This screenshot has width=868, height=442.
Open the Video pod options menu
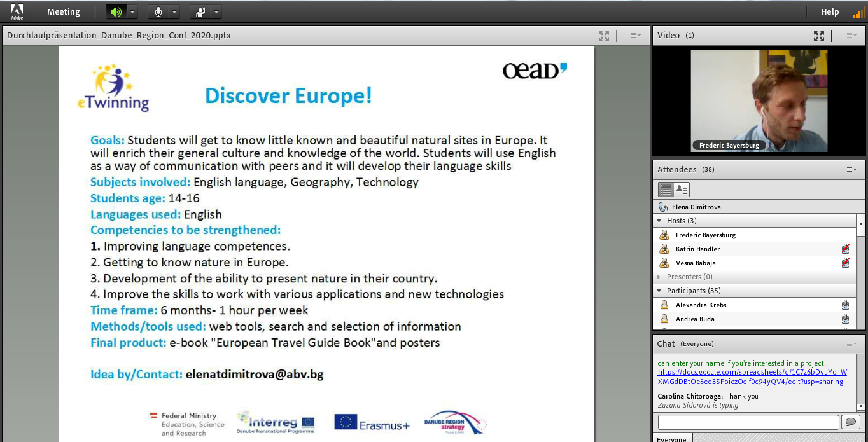851,36
